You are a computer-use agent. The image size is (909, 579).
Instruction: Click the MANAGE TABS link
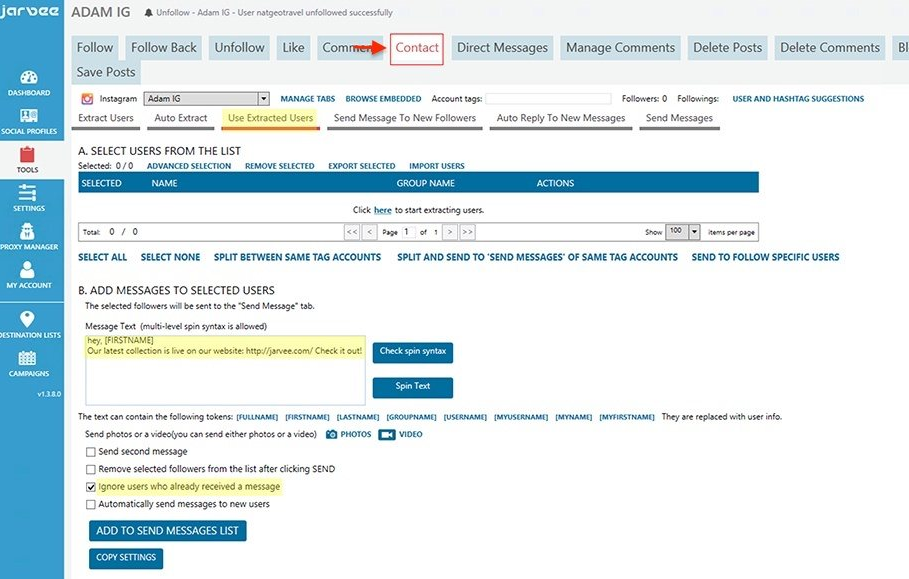pos(308,99)
